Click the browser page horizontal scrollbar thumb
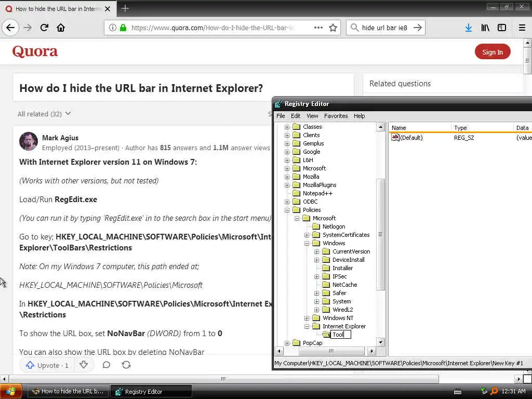 point(223,379)
